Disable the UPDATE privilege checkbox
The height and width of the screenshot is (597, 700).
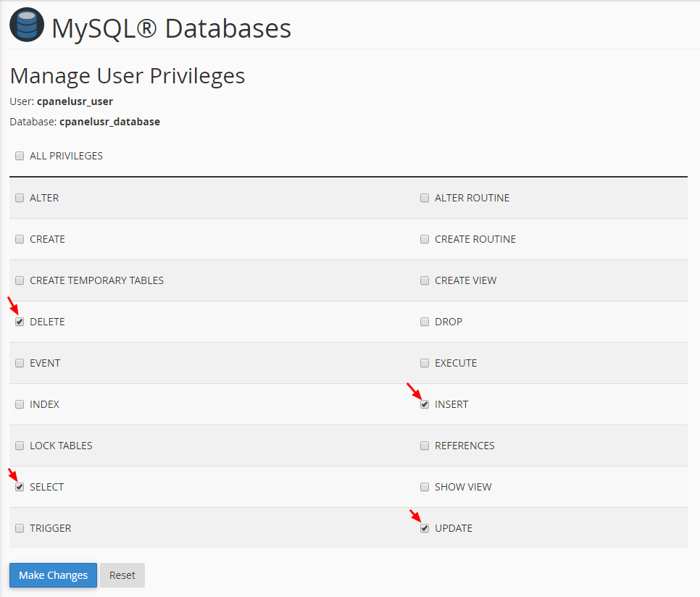click(425, 528)
